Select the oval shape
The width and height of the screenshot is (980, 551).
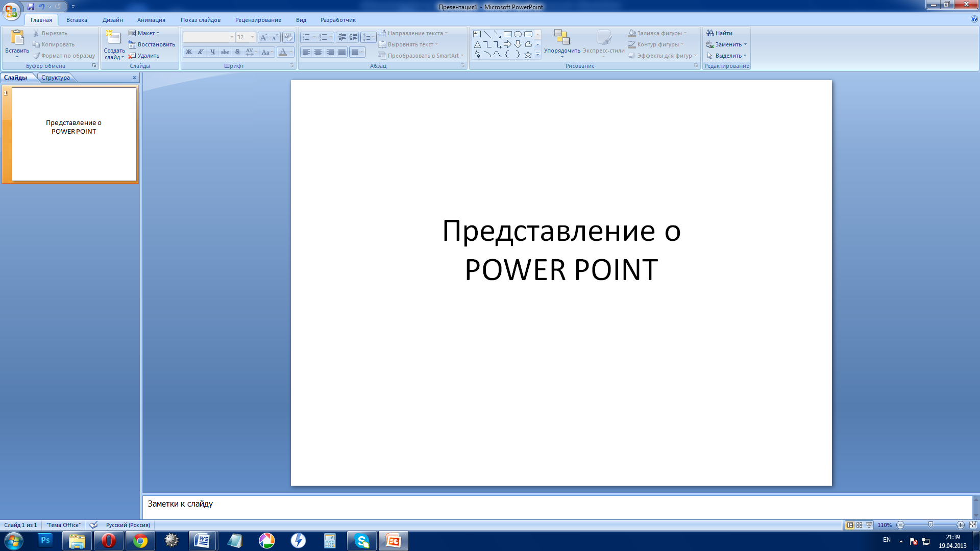pyautogui.click(x=518, y=34)
